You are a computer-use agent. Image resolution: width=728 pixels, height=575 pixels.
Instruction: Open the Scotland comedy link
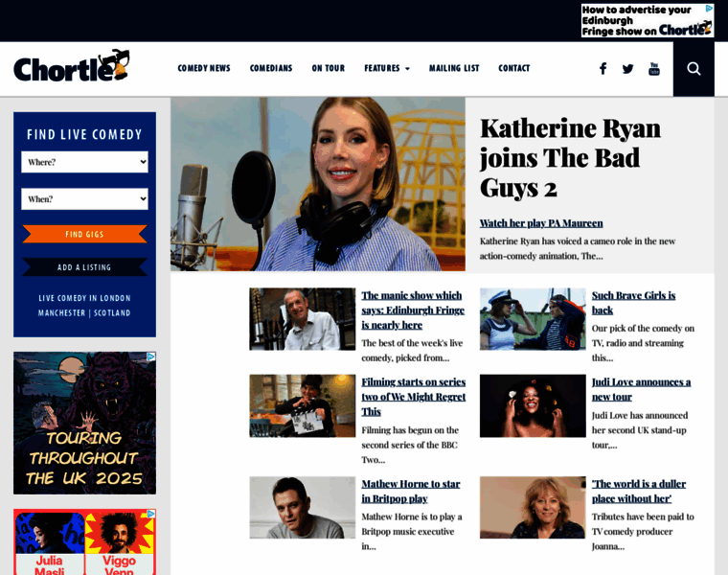(112, 313)
